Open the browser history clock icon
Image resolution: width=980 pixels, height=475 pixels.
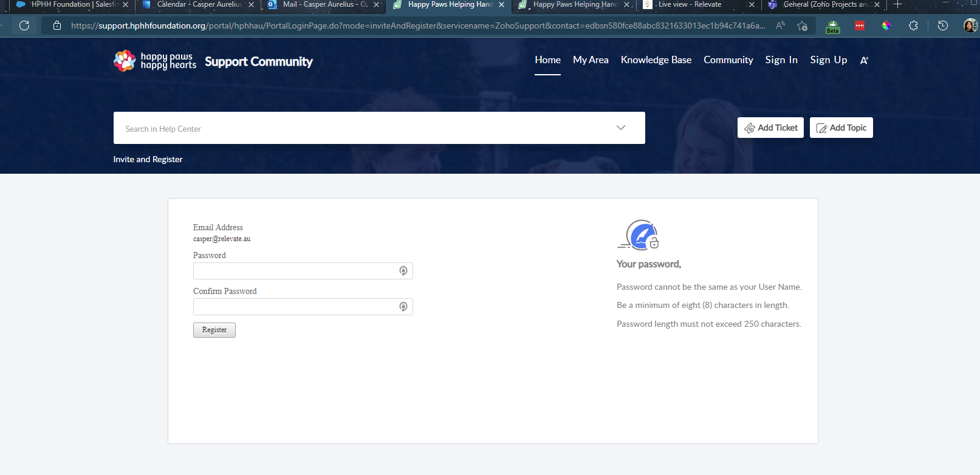[942, 26]
